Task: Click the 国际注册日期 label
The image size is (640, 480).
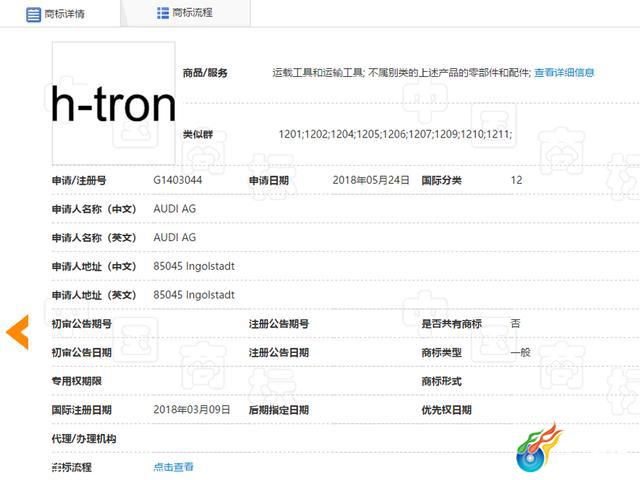Action: (x=82, y=410)
